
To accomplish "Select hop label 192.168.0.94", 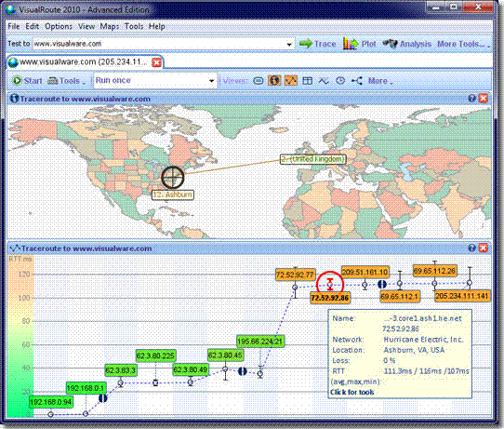I will pos(50,402).
